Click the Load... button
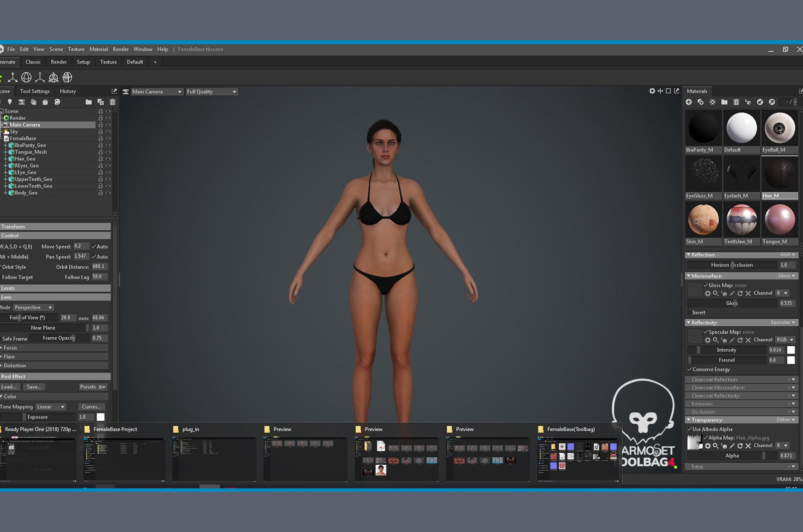Viewport: 803px width, 532px height. [x=9, y=386]
